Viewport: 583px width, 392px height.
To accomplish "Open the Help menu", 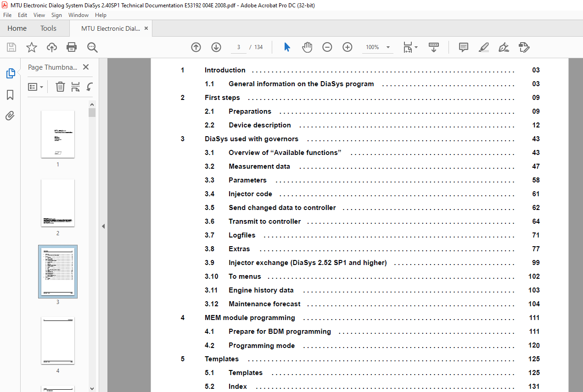I will pos(101,15).
